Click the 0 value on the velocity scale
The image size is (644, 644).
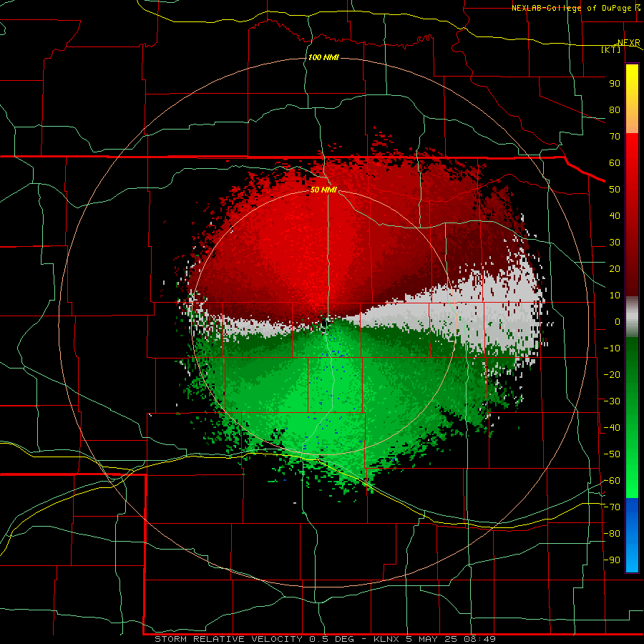[x=618, y=322]
